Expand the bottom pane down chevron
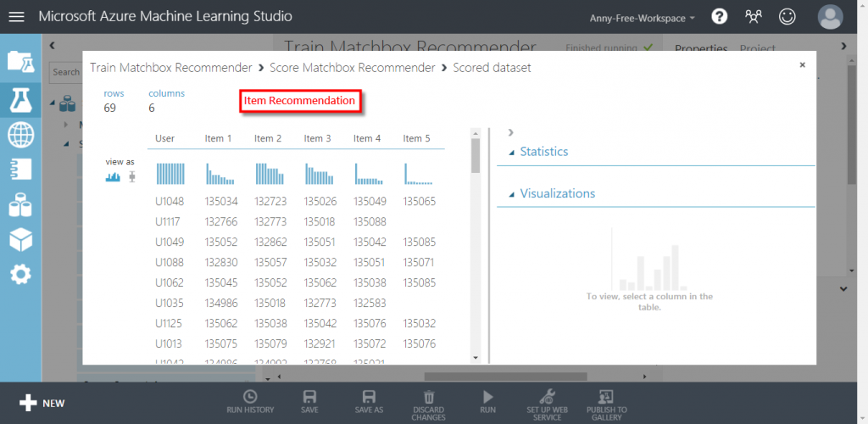 click(x=843, y=288)
